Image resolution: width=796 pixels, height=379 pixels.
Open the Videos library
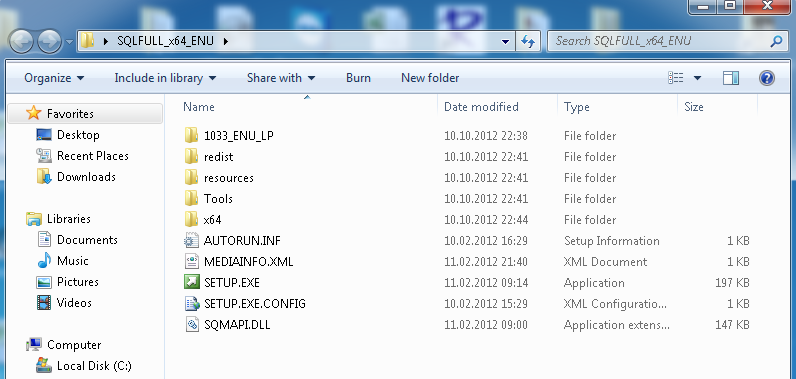pos(74,302)
